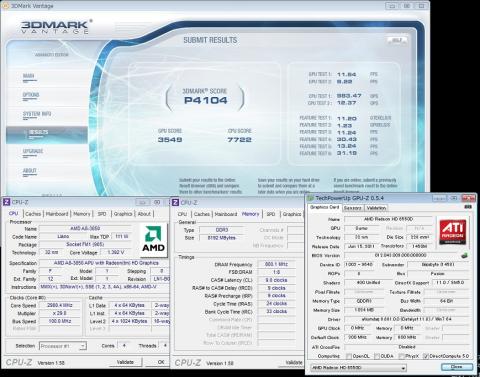Open the Processor #1 selection dropdown

pyautogui.click(x=63, y=346)
